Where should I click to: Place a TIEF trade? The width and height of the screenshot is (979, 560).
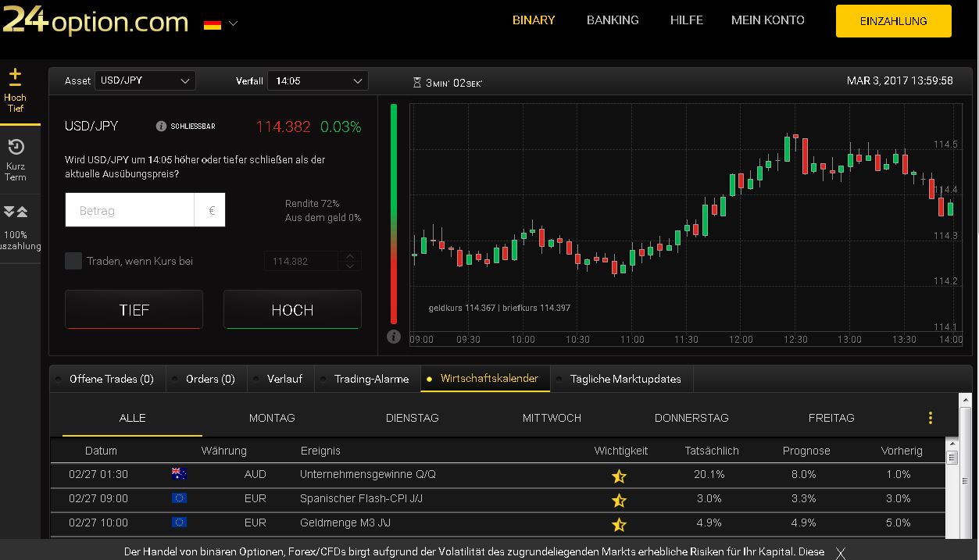pos(134,310)
